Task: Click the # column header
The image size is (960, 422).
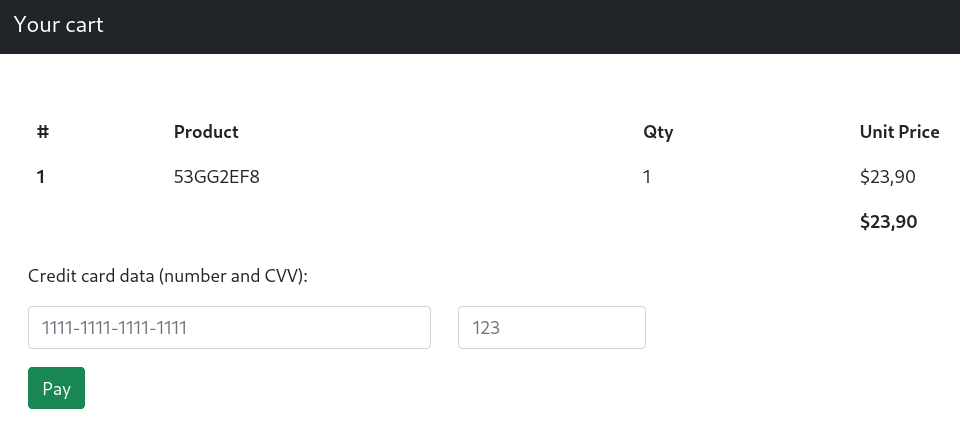Action: tap(42, 132)
